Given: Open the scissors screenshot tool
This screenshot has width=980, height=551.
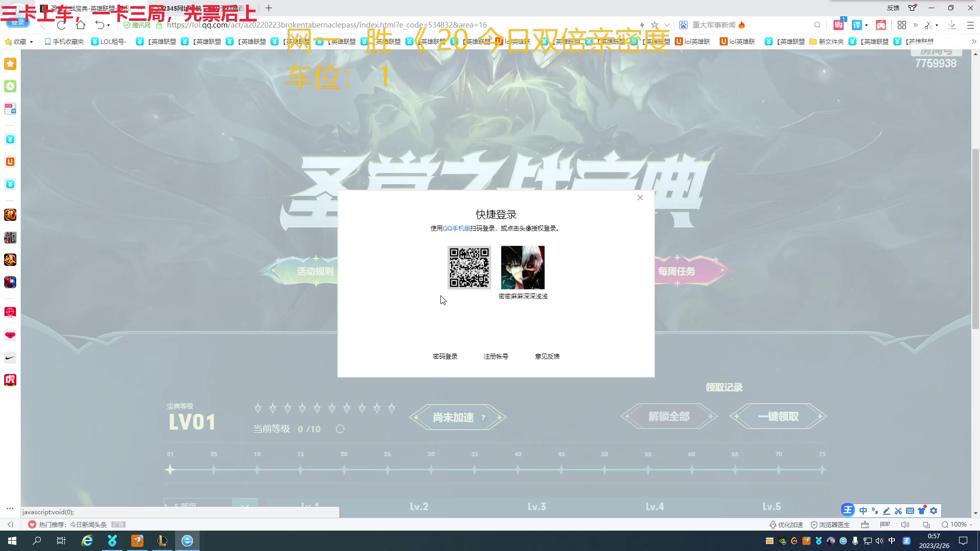Looking at the screenshot, I should tap(928, 25).
